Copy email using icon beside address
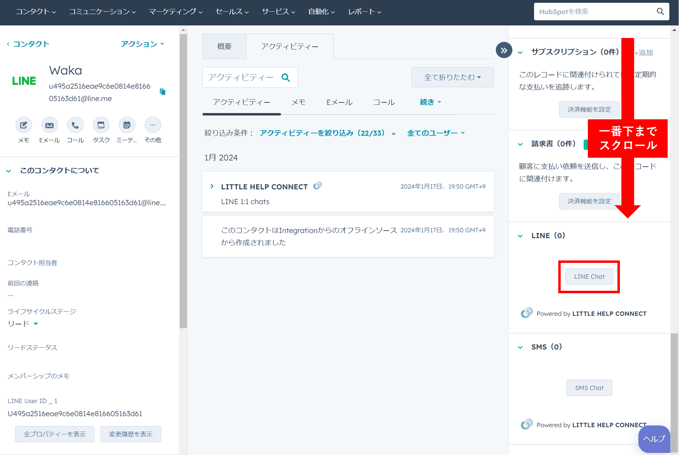The height and width of the screenshot is (455, 679). coord(162,92)
